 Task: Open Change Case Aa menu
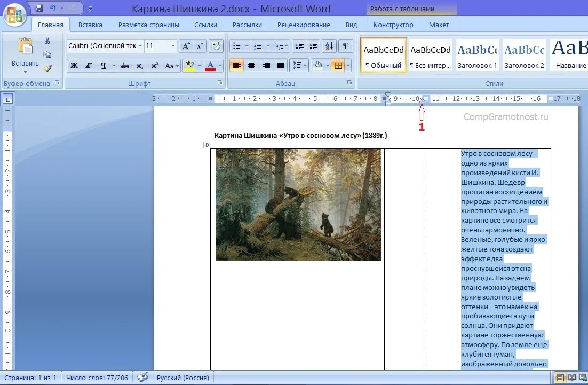[171, 65]
